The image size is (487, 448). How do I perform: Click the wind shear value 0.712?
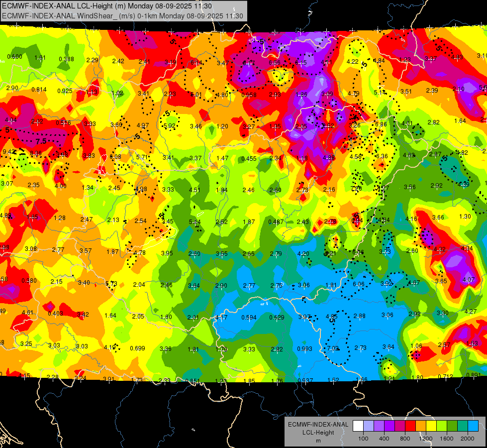[x=445, y=376]
